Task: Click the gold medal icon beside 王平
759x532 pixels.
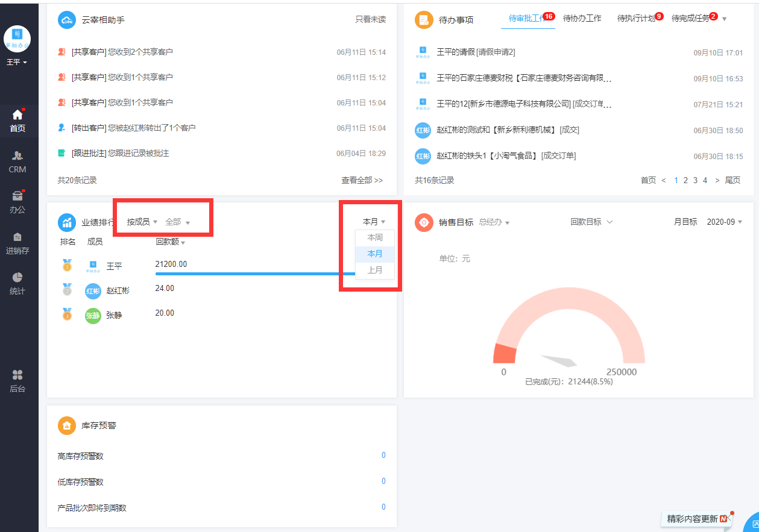Action: pyautogui.click(x=67, y=265)
